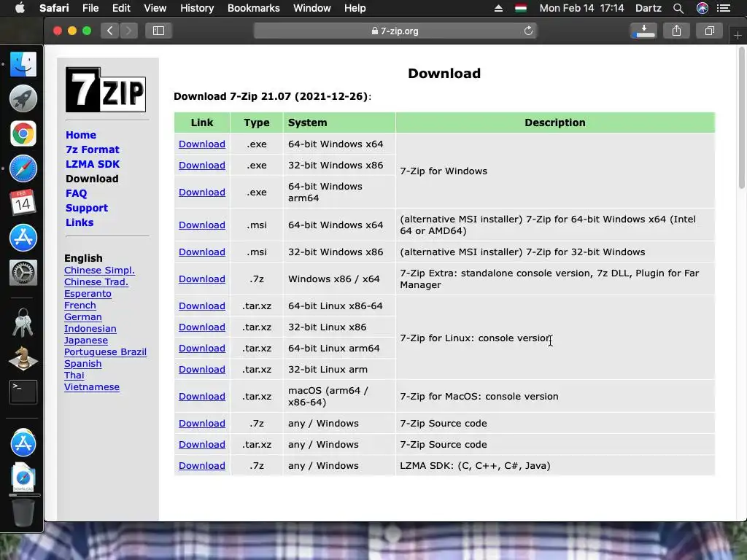The width and height of the screenshot is (747, 560).
Task: Switch language to French
Action: [80, 306]
